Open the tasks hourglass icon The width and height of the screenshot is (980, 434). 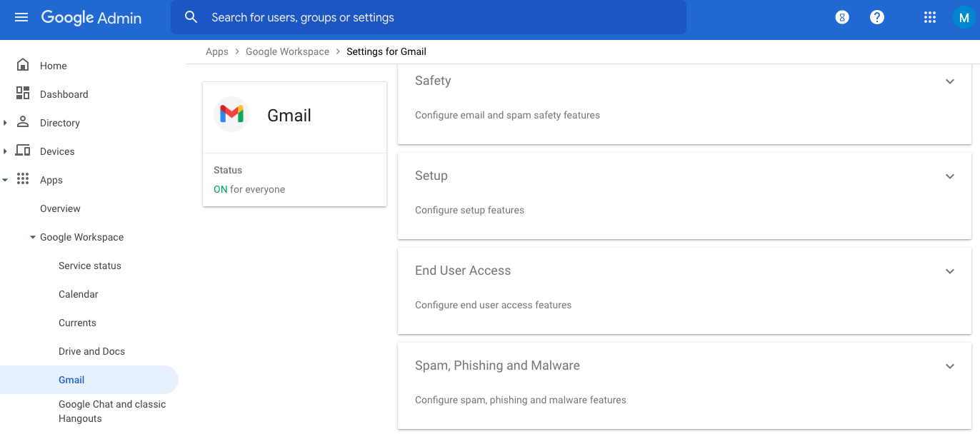(x=842, y=18)
